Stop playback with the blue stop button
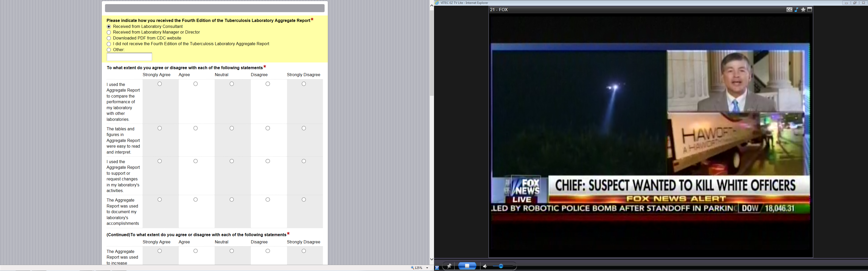Viewport: 868px width, 271px height. click(x=467, y=266)
